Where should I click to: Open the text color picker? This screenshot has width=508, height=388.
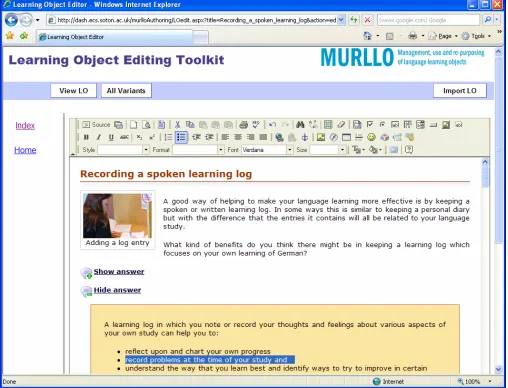click(x=358, y=150)
